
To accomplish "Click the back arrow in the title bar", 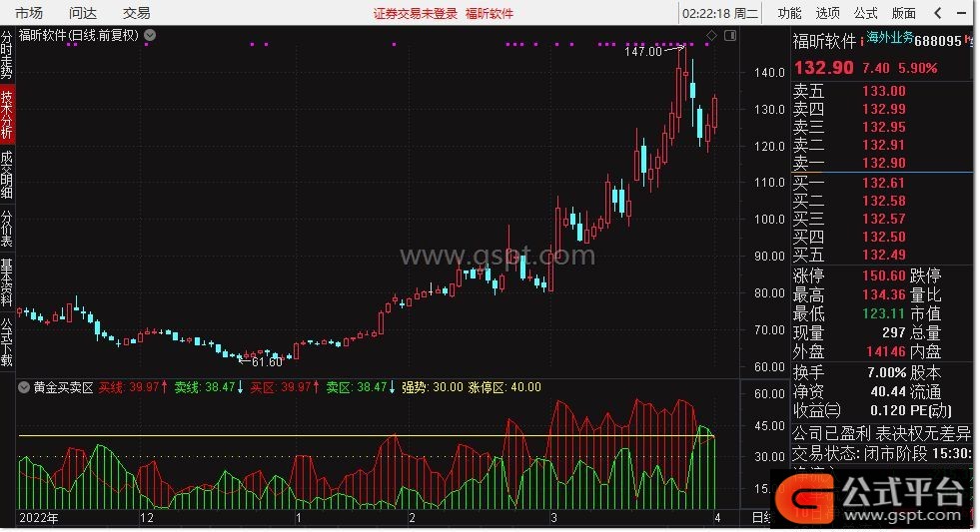I will (937, 13).
